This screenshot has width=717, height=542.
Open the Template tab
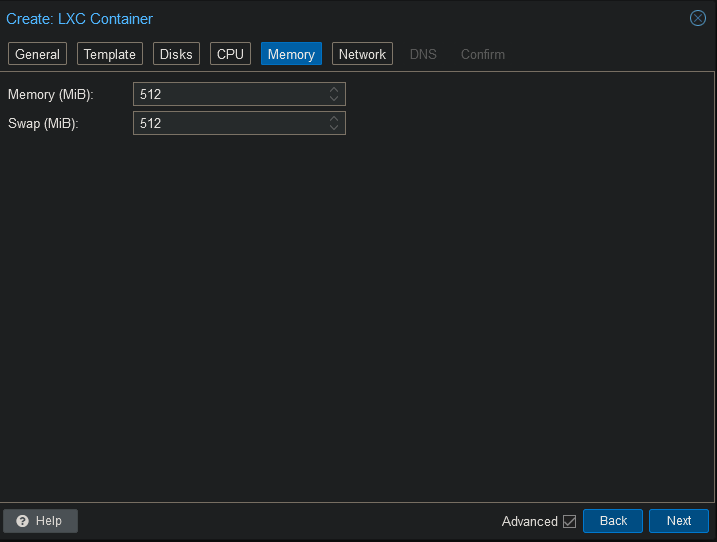click(109, 54)
